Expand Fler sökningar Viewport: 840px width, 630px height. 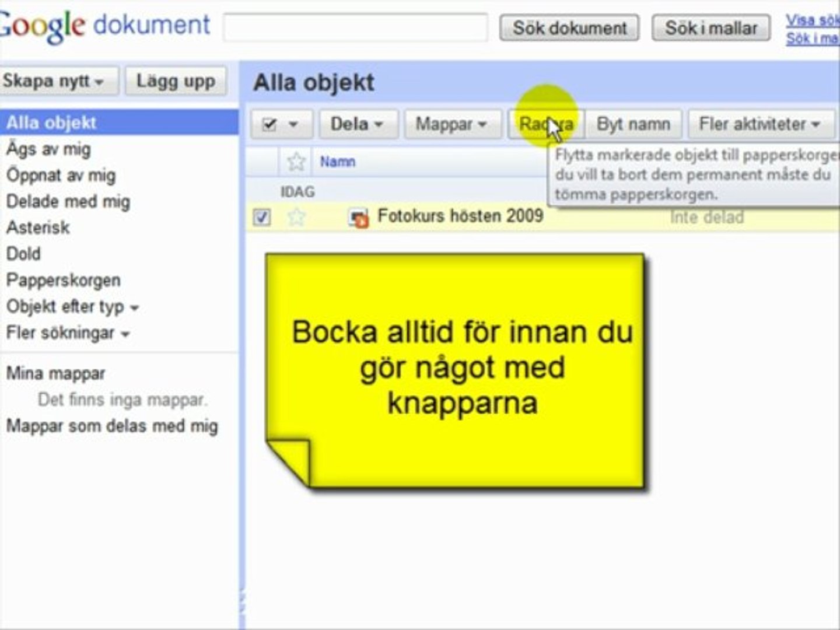point(68,333)
